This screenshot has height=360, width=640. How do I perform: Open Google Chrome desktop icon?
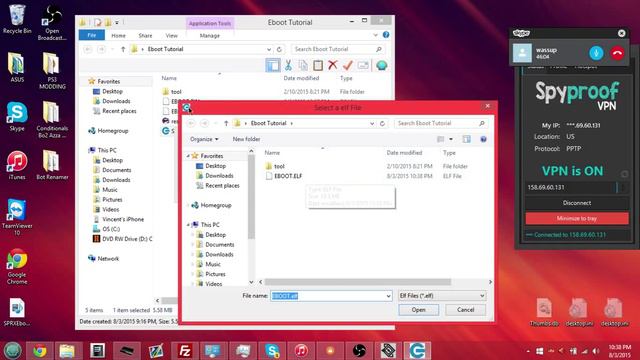point(17,267)
